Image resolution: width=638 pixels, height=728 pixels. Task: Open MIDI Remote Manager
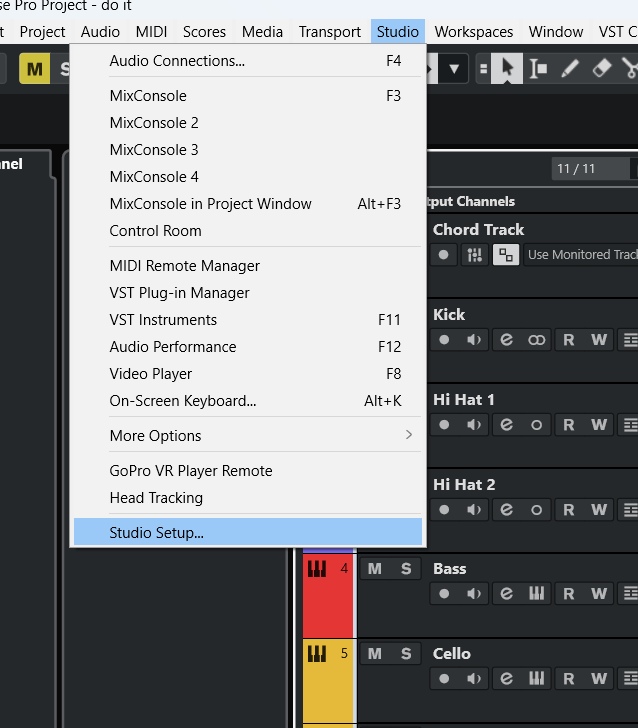(248, 266)
